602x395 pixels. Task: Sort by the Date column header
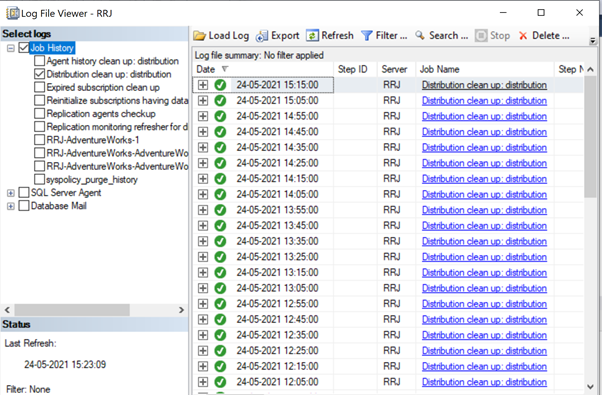coord(263,69)
